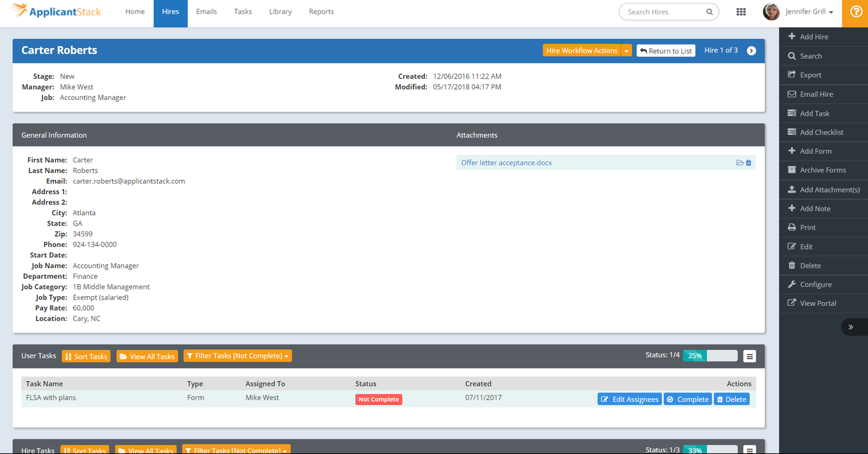This screenshot has height=454, width=868.
Task: Click the orange help question mark icon
Action: coord(855,12)
